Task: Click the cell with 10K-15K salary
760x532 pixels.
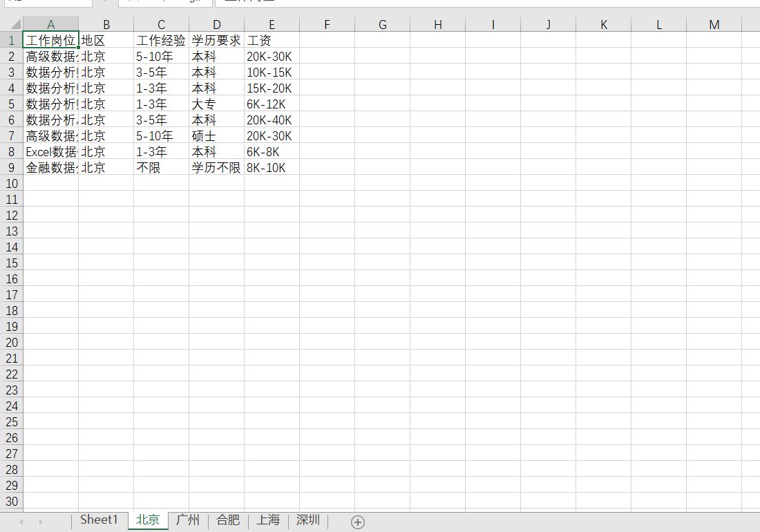Action: pyautogui.click(x=272, y=72)
